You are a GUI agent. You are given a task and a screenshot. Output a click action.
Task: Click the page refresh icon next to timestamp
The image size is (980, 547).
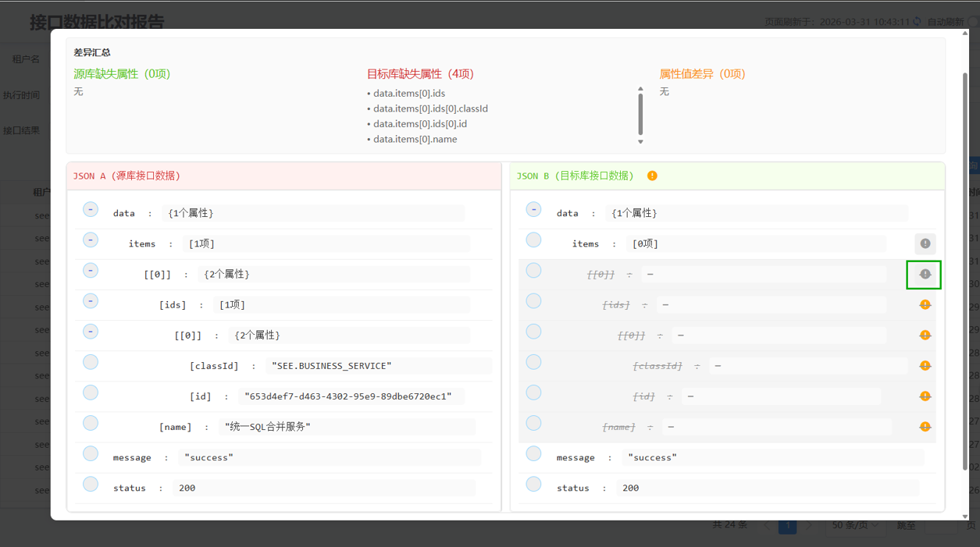918,22
